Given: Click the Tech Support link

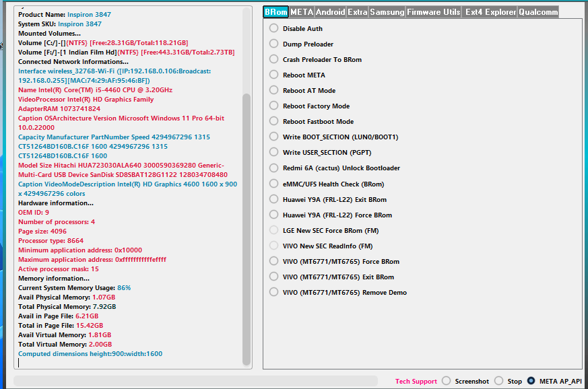Looking at the screenshot, I should coord(416,382).
